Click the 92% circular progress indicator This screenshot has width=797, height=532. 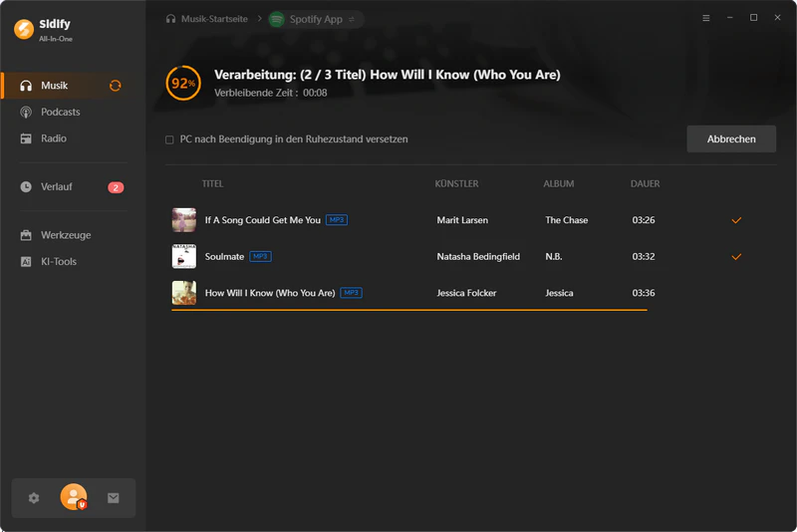(183, 83)
